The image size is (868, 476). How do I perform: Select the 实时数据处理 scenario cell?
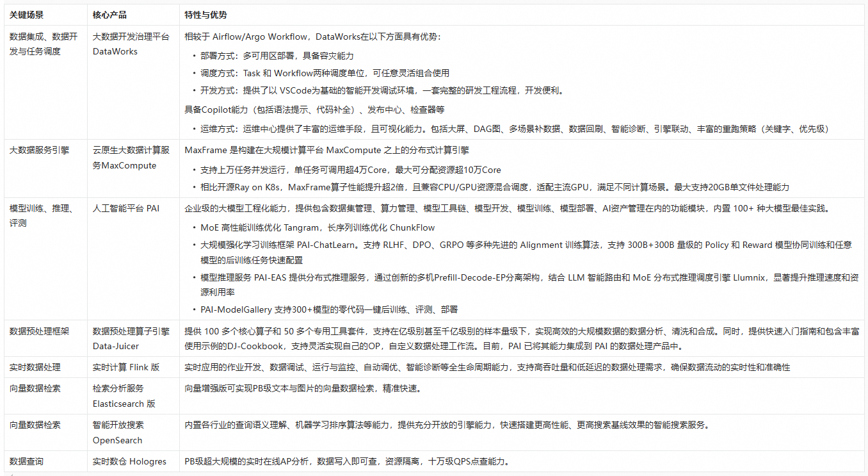tap(46, 367)
